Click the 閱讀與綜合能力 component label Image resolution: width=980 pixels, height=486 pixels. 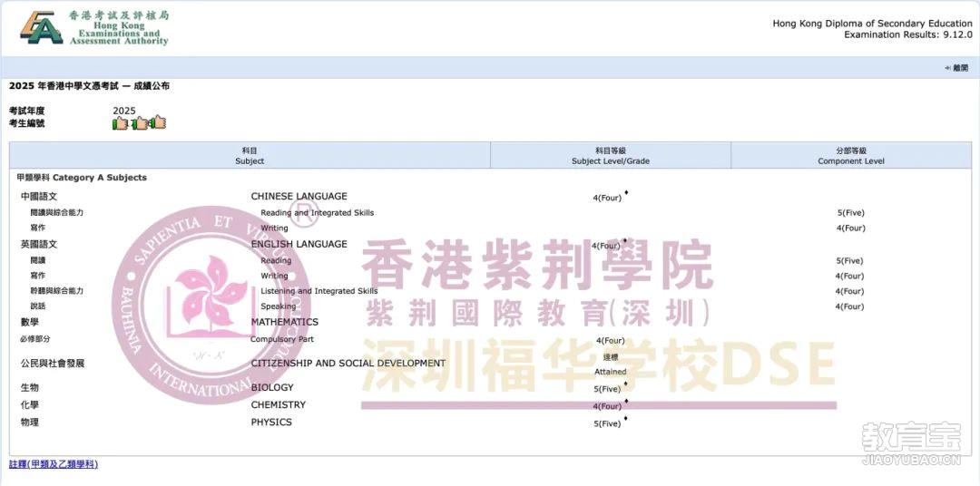(x=57, y=212)
